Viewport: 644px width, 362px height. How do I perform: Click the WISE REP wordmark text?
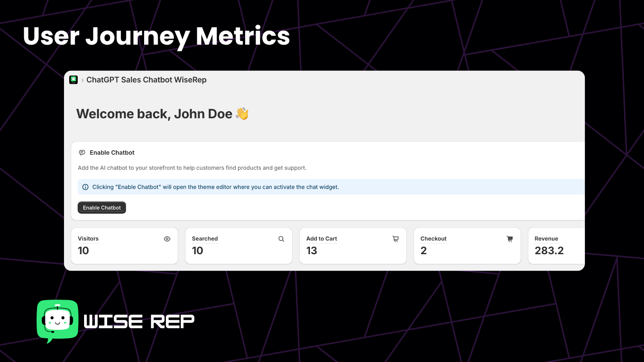tap(139, 322)
